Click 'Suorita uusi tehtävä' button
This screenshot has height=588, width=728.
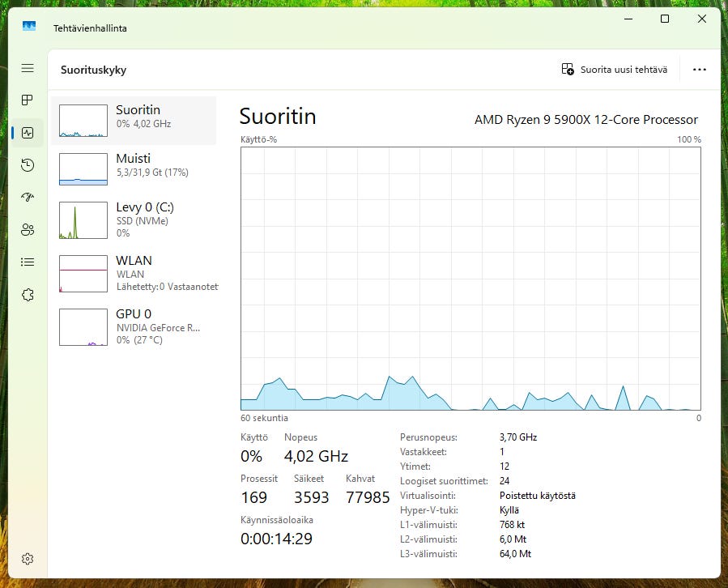615,70
